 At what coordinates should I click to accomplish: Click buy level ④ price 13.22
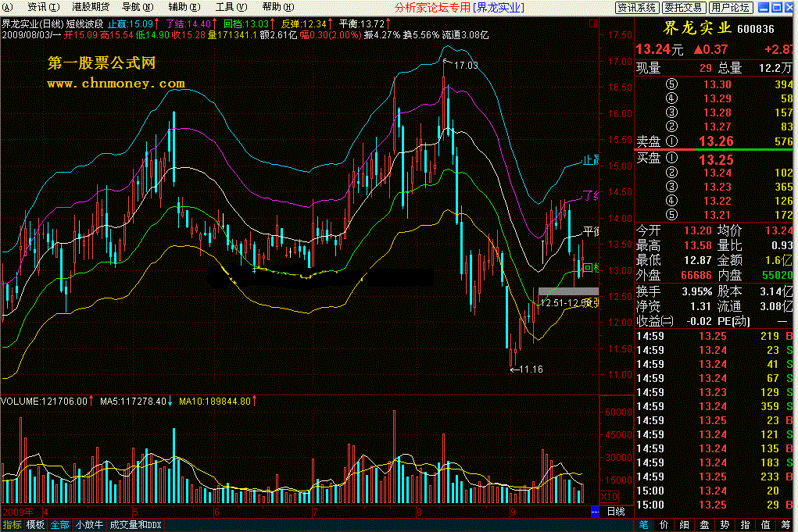[717, 201]
